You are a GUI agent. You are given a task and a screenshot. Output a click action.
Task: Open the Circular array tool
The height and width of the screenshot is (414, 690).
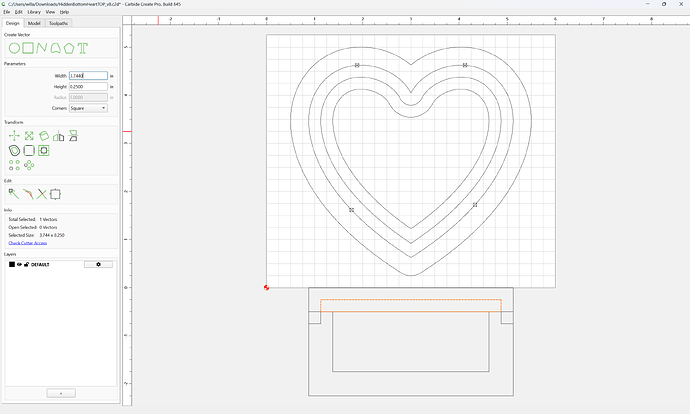tap(29, 165)
